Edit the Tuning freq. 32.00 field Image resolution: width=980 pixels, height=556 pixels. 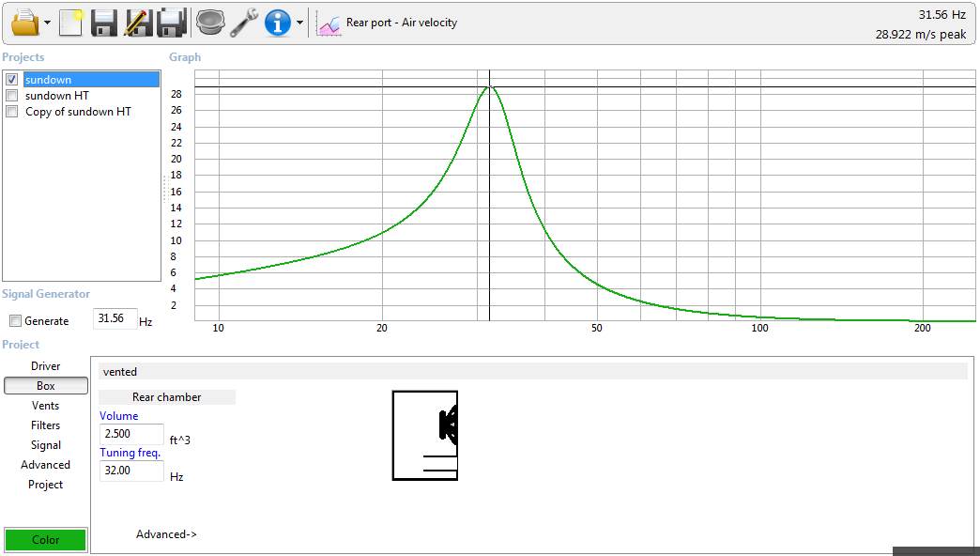coord(131,471)
